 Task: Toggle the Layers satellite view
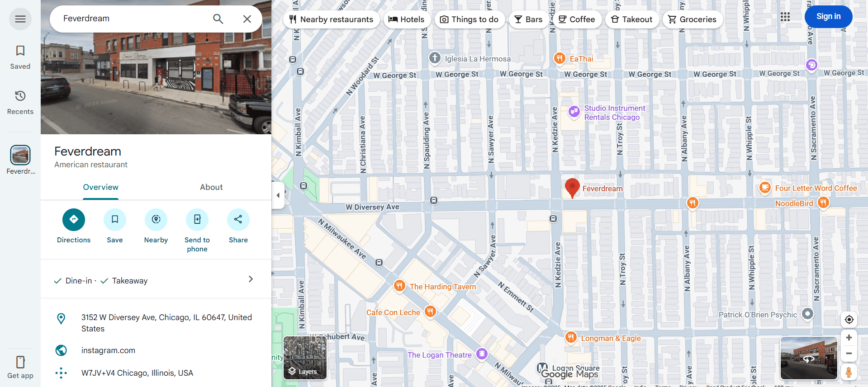coord(305,358)
